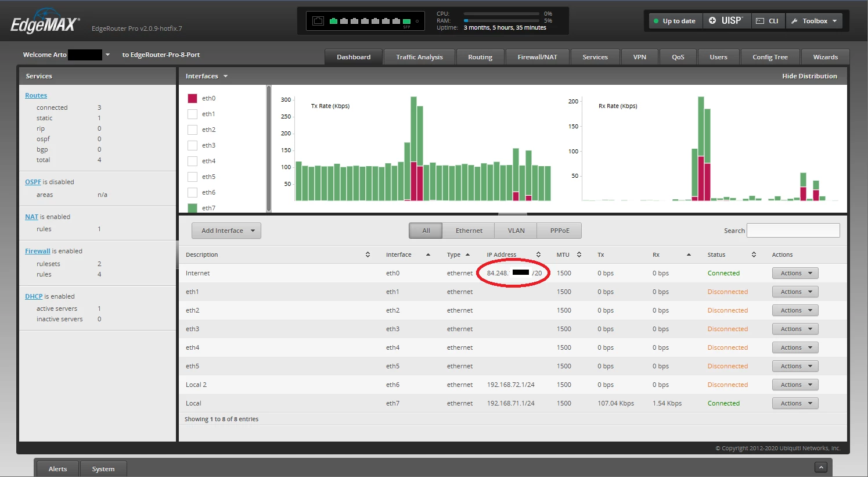Open Actions dropdown for eth4 row

point(795,347)
